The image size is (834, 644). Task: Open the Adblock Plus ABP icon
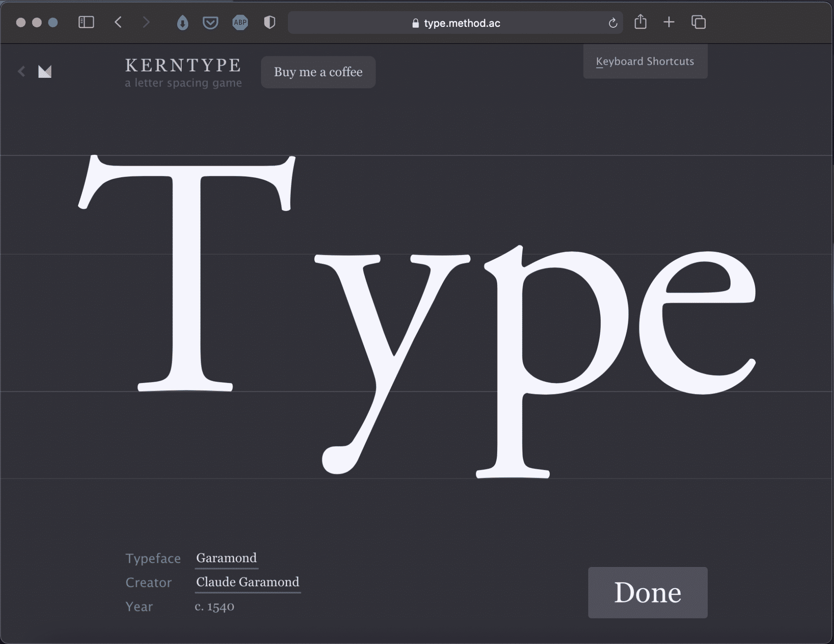tap(240, 23)
